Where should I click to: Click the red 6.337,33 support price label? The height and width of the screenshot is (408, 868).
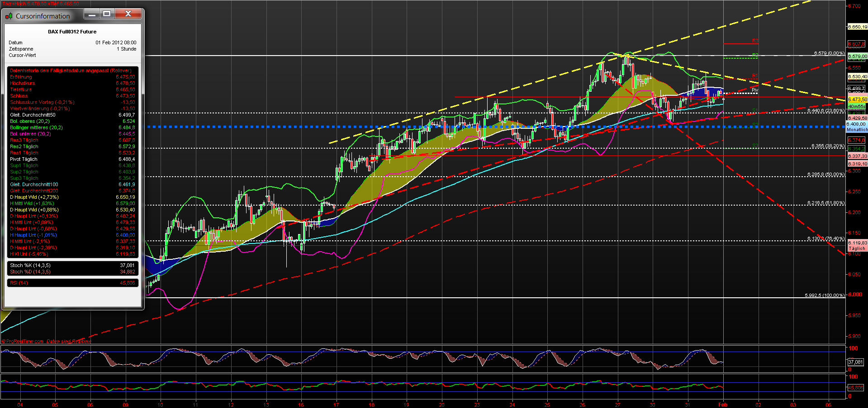[x=856, y=156]
